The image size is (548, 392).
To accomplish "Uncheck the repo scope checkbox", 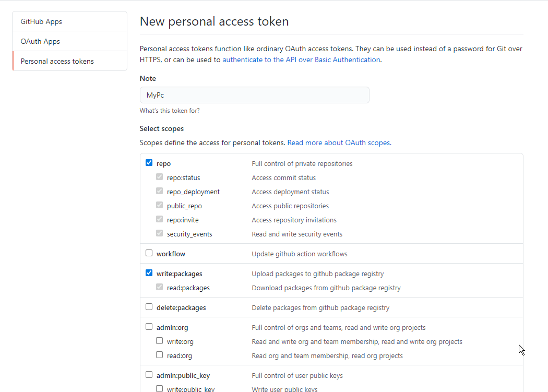I will 149,163.
